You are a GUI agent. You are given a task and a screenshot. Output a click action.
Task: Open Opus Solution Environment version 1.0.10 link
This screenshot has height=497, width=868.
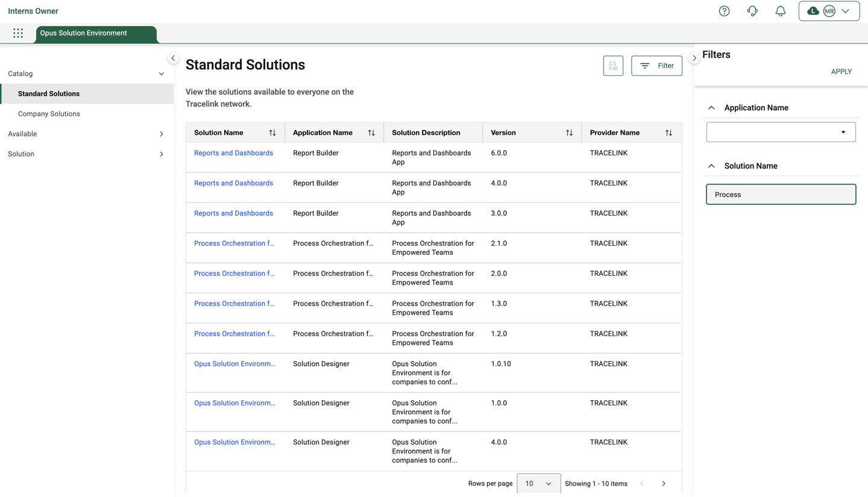tap(234, 364)
